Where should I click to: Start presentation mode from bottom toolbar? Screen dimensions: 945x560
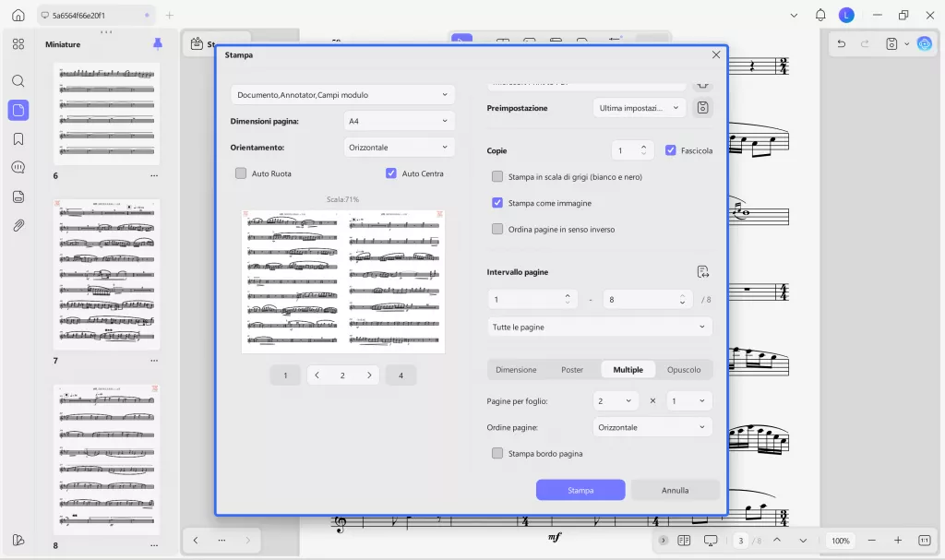711,541
